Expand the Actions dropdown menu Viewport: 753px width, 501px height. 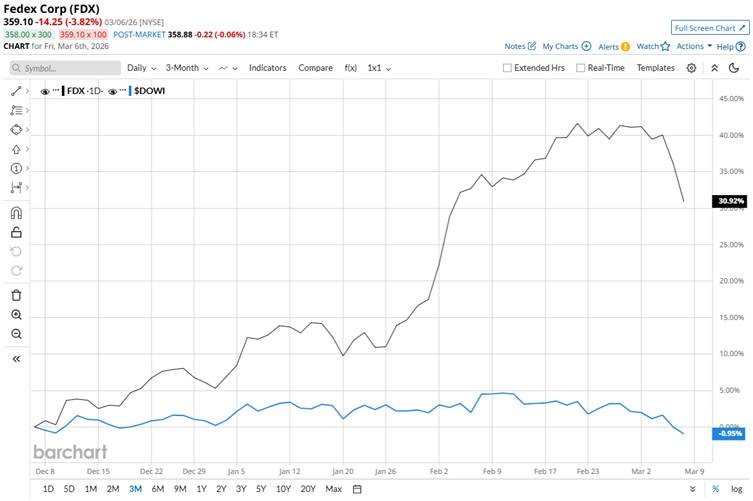tap(694, 46)
